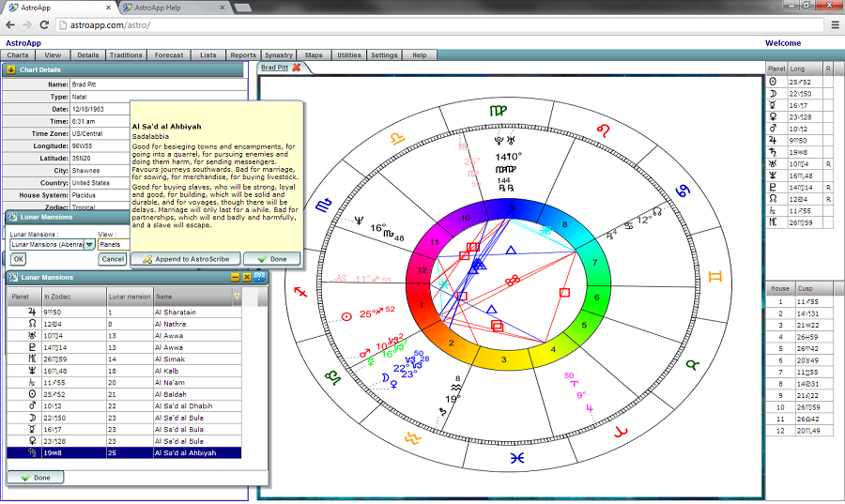Viewport: 845px width, 504px height.
Task: Switch to the AstroApp Help browser tab
Action: coord(157,8)
